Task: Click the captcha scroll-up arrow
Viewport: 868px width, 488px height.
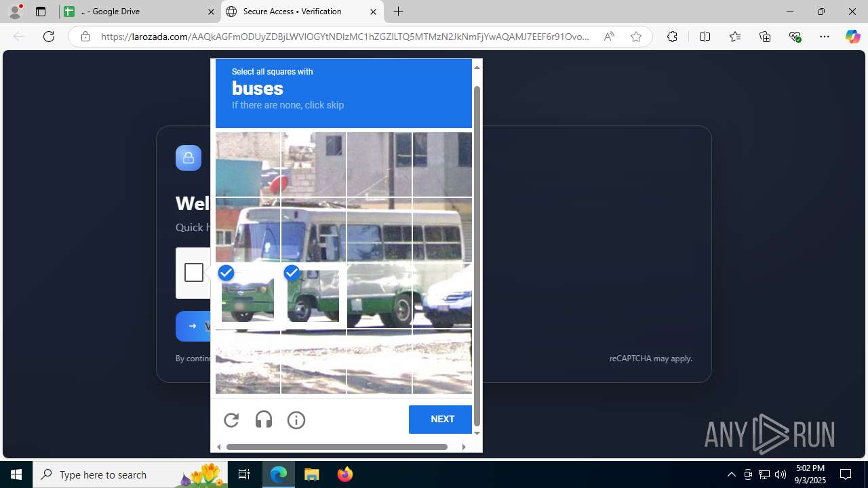Action: (x=477, y=67)
